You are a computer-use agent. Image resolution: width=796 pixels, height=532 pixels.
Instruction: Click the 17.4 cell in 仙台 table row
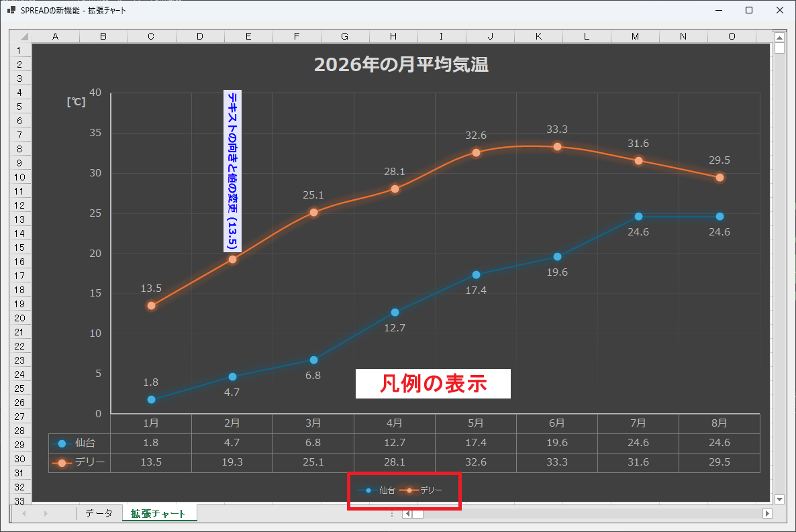(x=476, y=443)
